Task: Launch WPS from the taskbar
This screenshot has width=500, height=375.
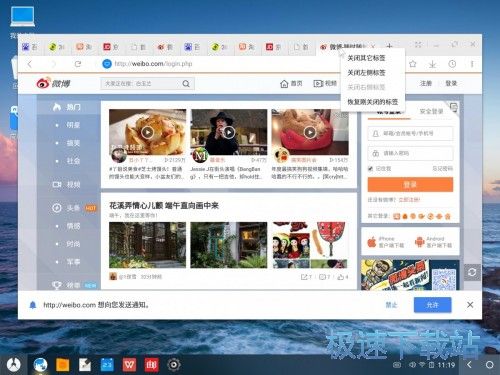Action: tap(129, 365)
